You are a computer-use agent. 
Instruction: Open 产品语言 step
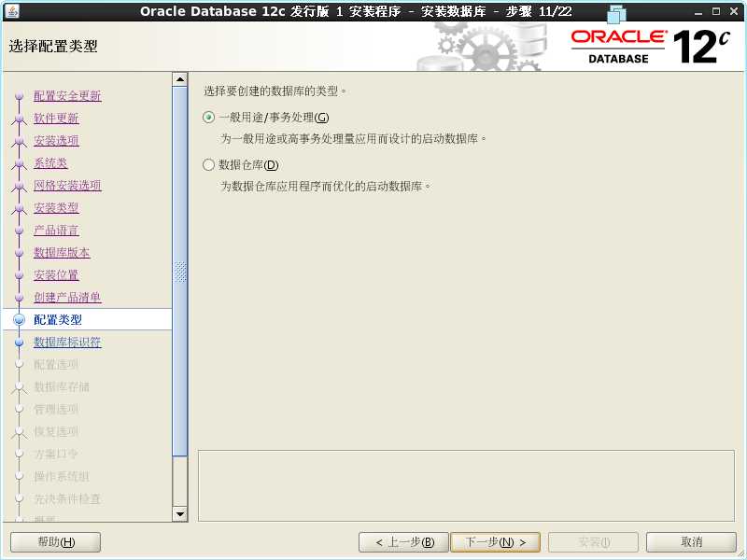tap(56, 230)
